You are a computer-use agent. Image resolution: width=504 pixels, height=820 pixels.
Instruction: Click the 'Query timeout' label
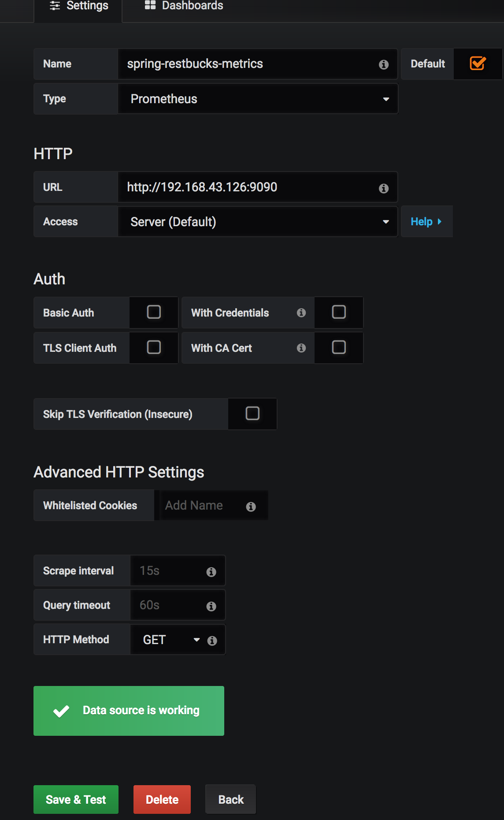pos(77,605)
